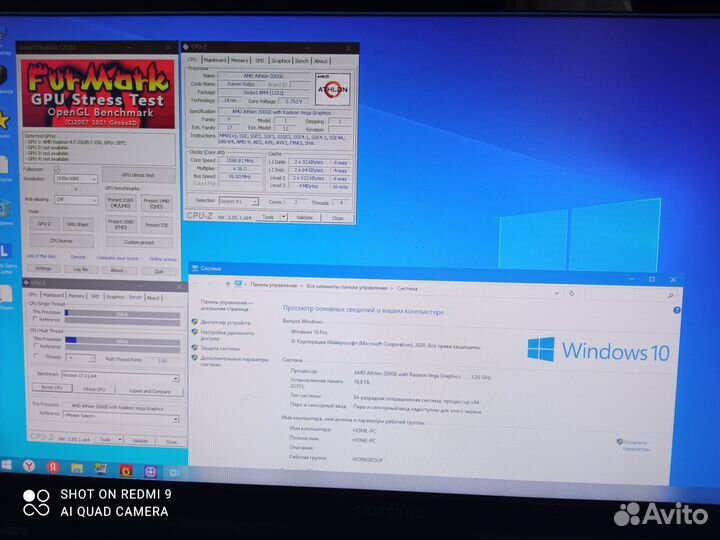720x540 pixels.
Task: Launch Yandex Browser from the taskbar
Action: click(29, 467)
